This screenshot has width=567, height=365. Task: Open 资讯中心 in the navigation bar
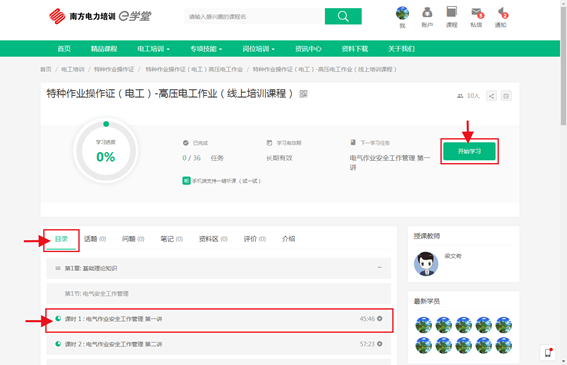[308, 49]
